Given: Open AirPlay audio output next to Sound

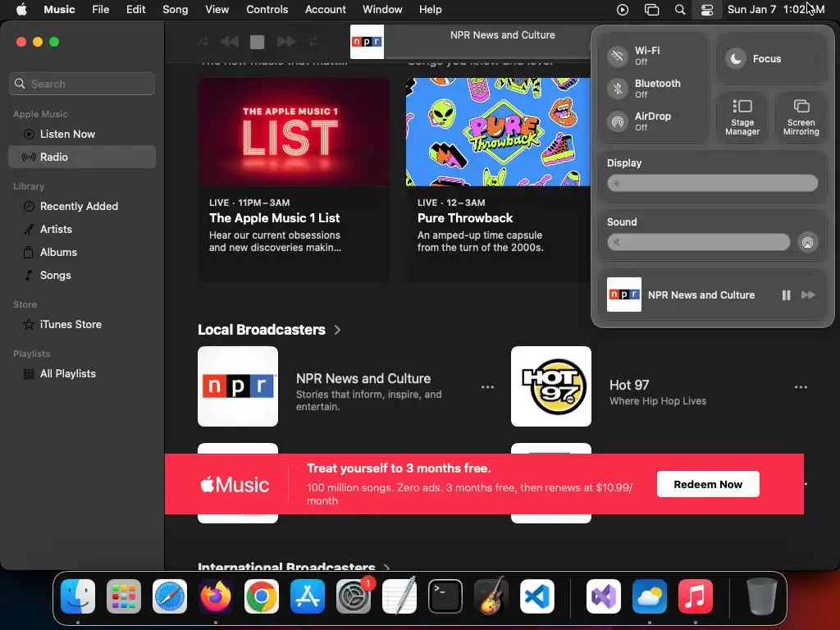Looking at the screenshot, I should (x=807, y=242).
